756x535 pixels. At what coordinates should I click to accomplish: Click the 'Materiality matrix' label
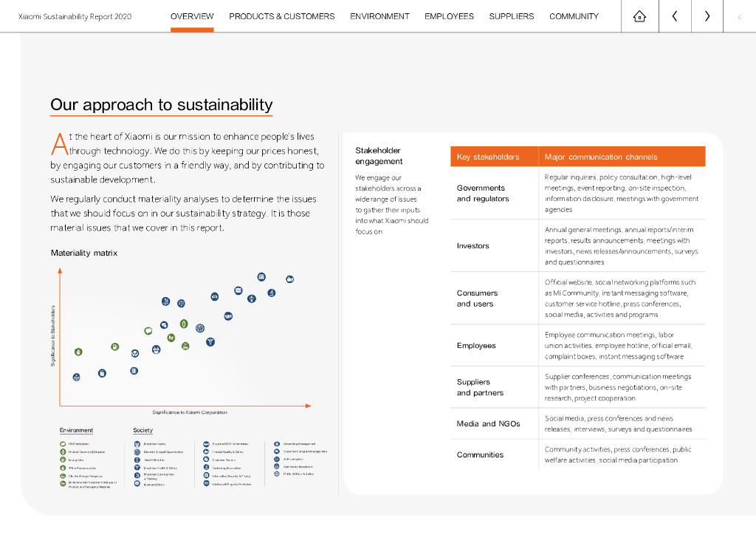click(84, 253)
